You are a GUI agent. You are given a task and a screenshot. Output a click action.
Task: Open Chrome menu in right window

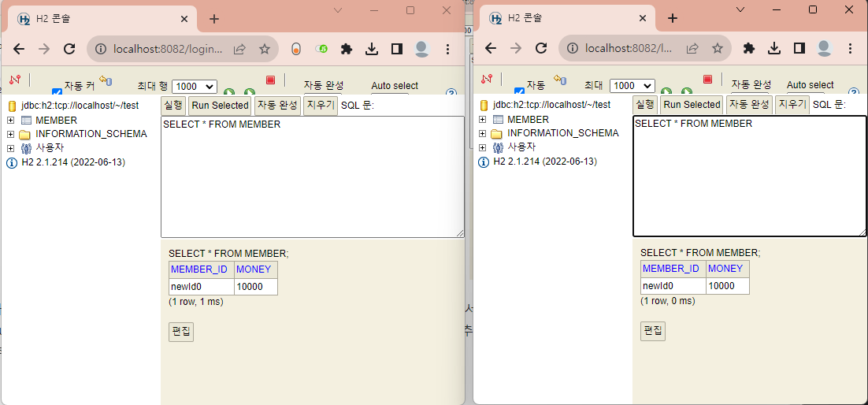(851, 49)
